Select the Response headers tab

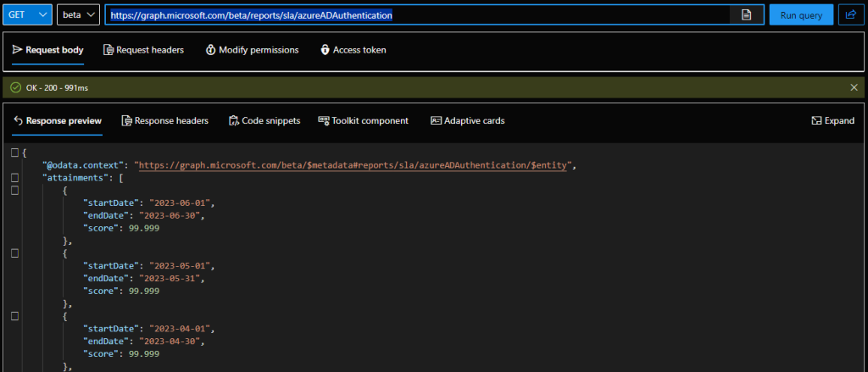165,120
